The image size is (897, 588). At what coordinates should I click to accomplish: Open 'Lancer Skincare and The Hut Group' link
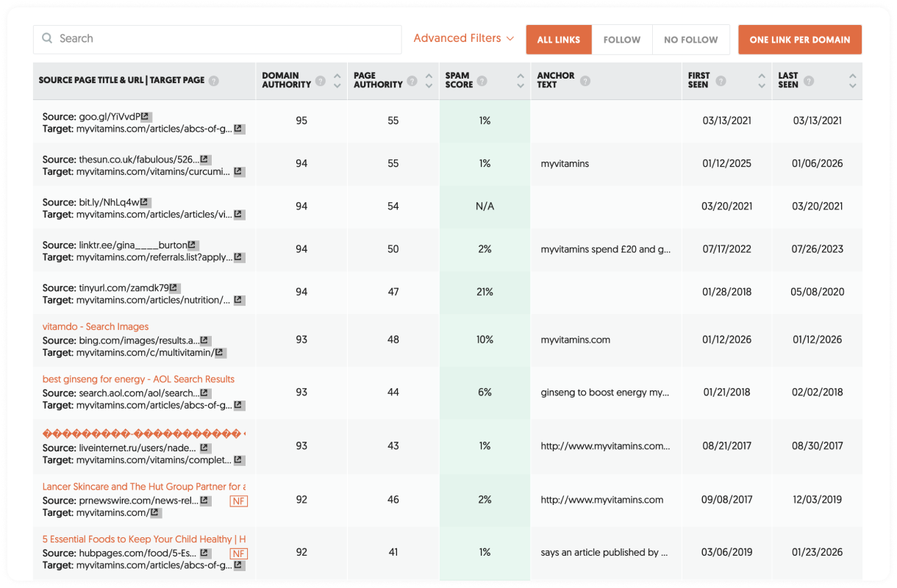[x=144, y=487]
